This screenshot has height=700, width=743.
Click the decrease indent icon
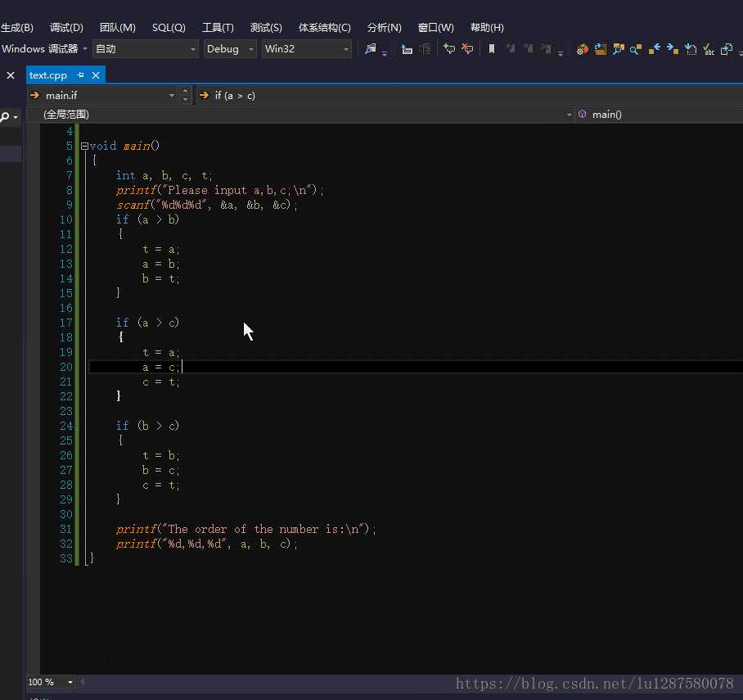[x=425, y=49]
